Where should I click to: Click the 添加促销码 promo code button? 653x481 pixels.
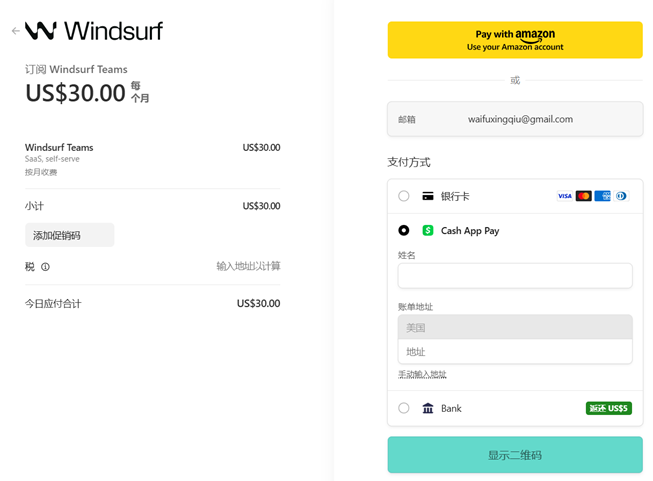(x=69, y=235)
